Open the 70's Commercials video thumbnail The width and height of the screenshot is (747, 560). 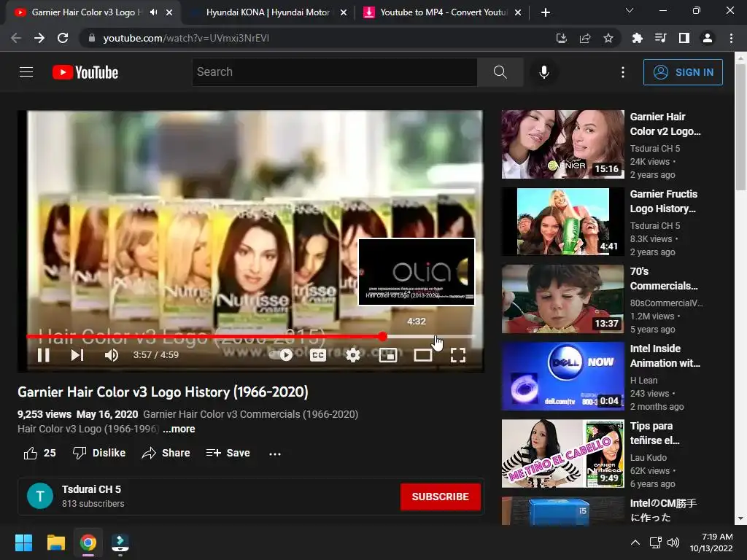(x=562, y=299)
